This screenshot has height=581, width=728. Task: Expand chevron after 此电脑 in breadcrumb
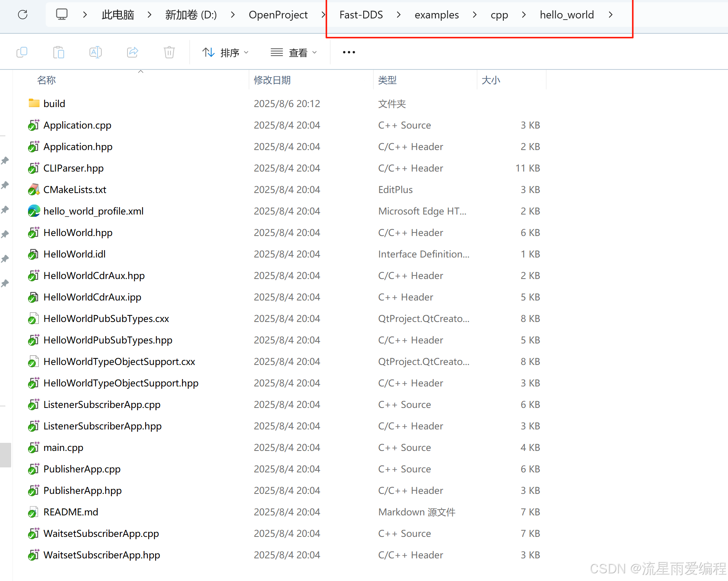(x=149, y=15)
